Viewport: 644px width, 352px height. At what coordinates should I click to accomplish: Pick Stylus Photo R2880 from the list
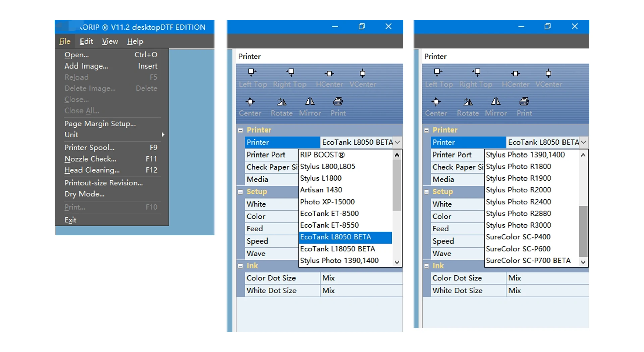click(532, 214)
